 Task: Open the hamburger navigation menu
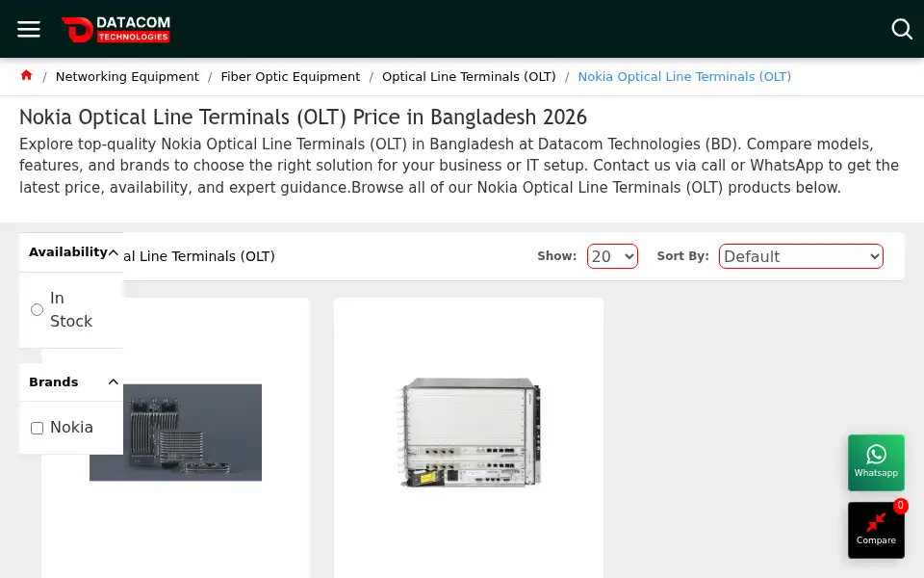(x=28, y=29)
